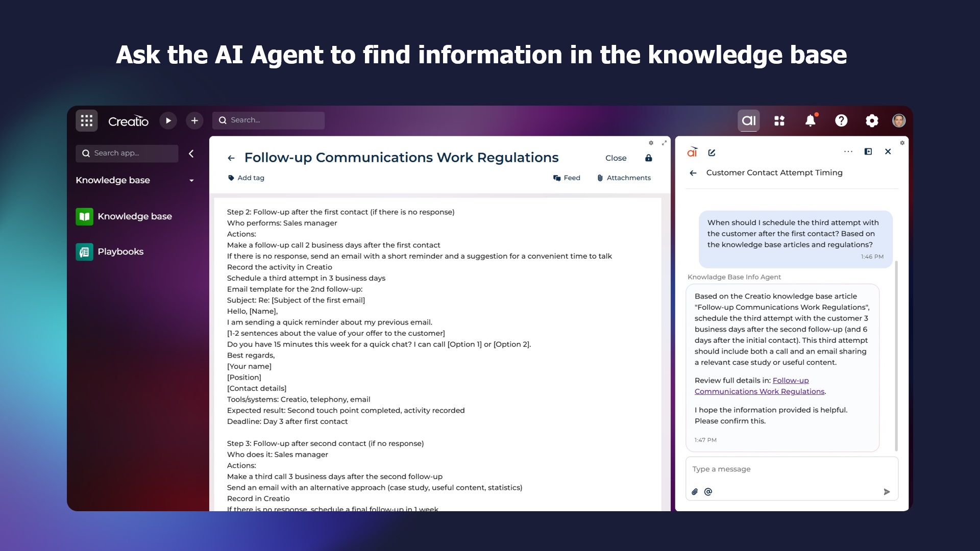Image resolution: width=980 pixels, height=551 pixels.
Task: Open the notifications bell
Action: coord(810,121)
